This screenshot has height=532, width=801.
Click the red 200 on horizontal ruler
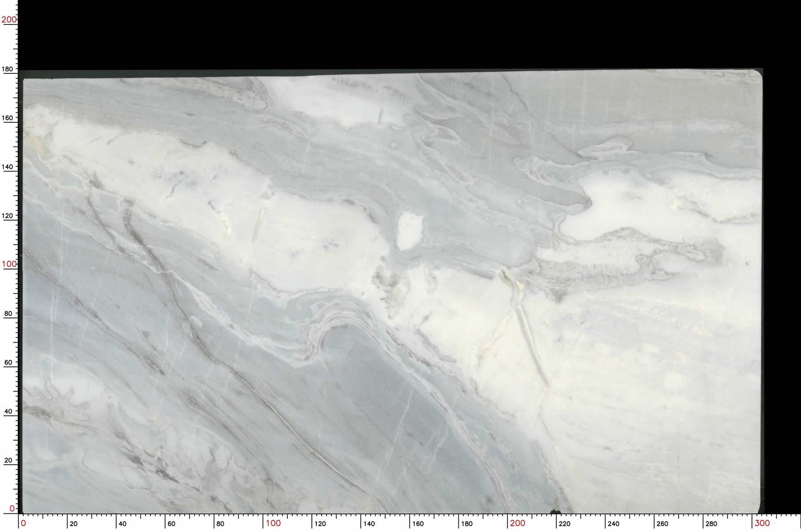pyautogui.click(x=518, y=524)
